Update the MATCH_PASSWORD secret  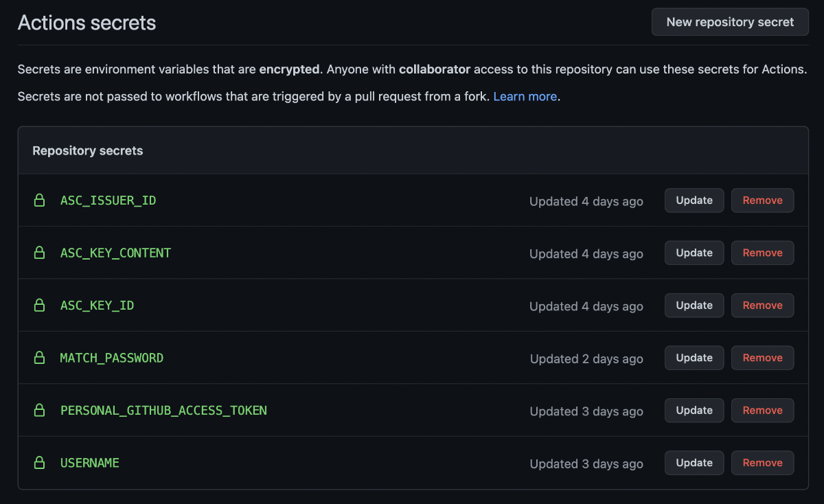click(694, 358)
